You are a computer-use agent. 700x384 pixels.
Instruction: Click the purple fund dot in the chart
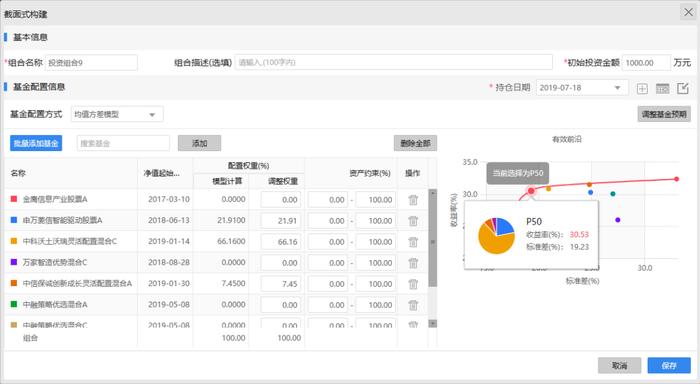coord(618,220)
